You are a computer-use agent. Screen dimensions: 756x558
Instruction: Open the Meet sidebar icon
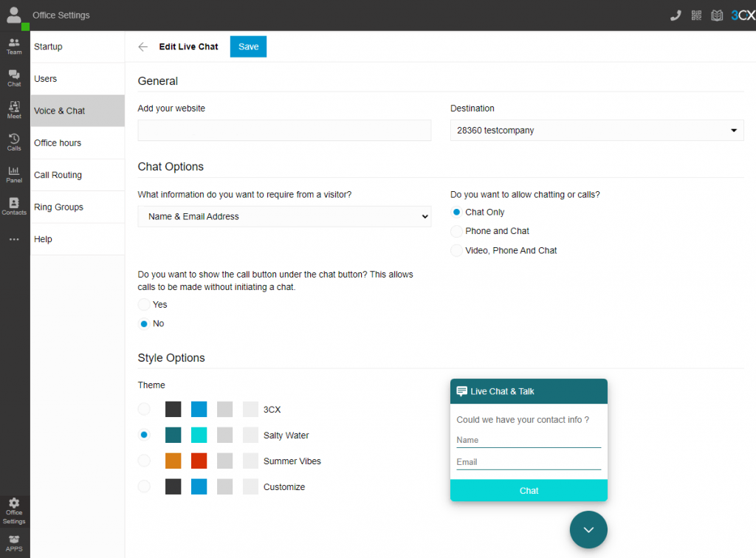coord(14,110)
